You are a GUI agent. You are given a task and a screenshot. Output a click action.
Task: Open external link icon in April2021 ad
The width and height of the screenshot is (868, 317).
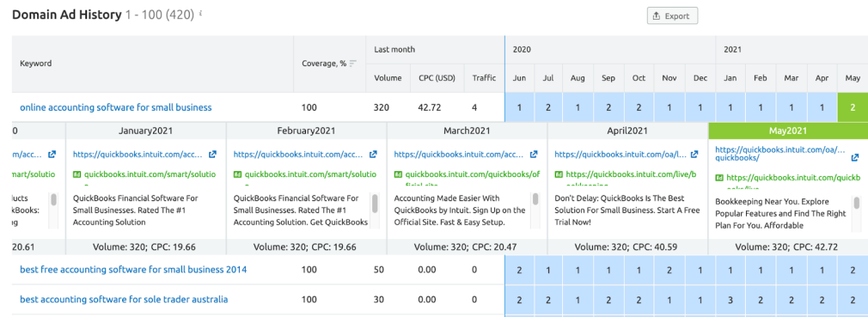click(694, 155)
